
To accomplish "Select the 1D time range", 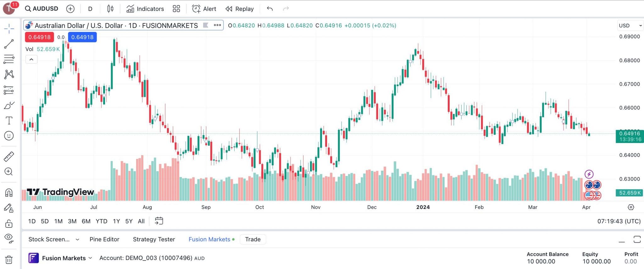I will (x=32, y=221).
